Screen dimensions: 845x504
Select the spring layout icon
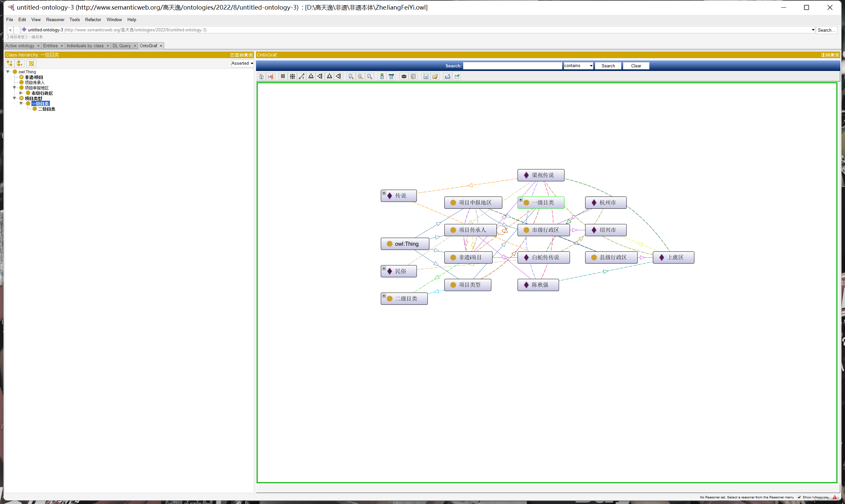[302, 76]
